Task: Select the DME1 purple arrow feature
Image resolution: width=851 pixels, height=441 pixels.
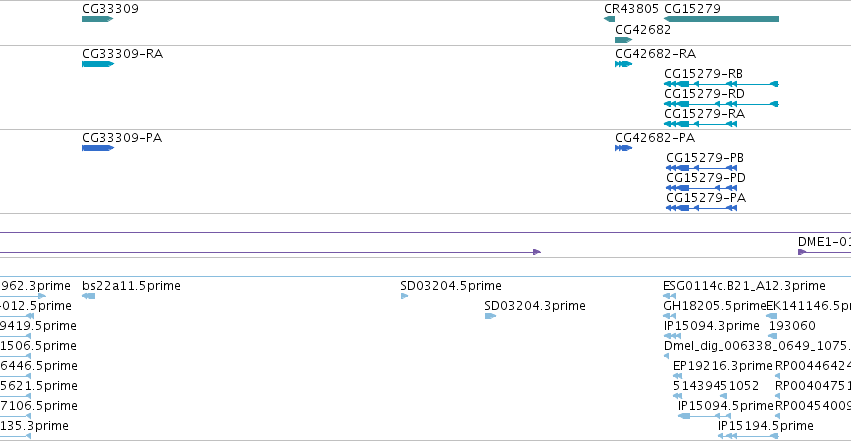Action: point(802,252)
